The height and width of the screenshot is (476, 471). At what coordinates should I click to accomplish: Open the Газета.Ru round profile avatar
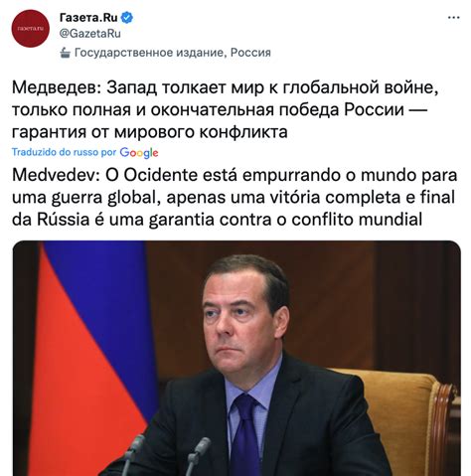pyautogui.click(x=31, y=29)
